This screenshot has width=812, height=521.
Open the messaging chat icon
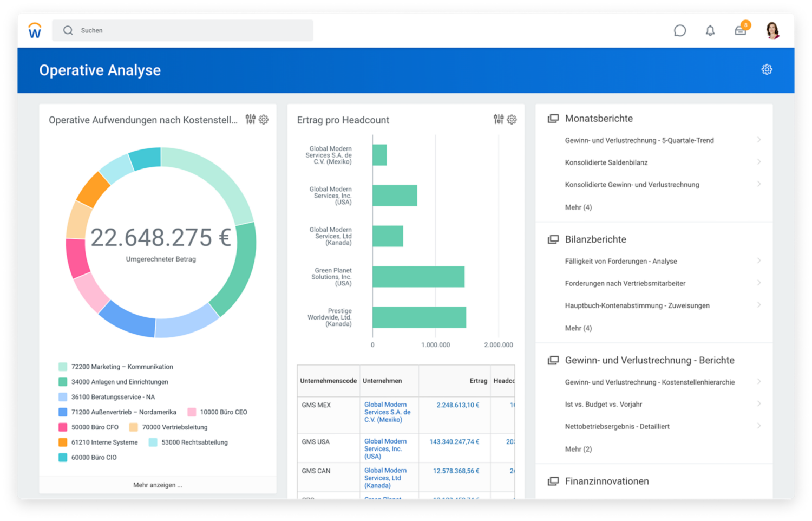(x=680, y=31)
